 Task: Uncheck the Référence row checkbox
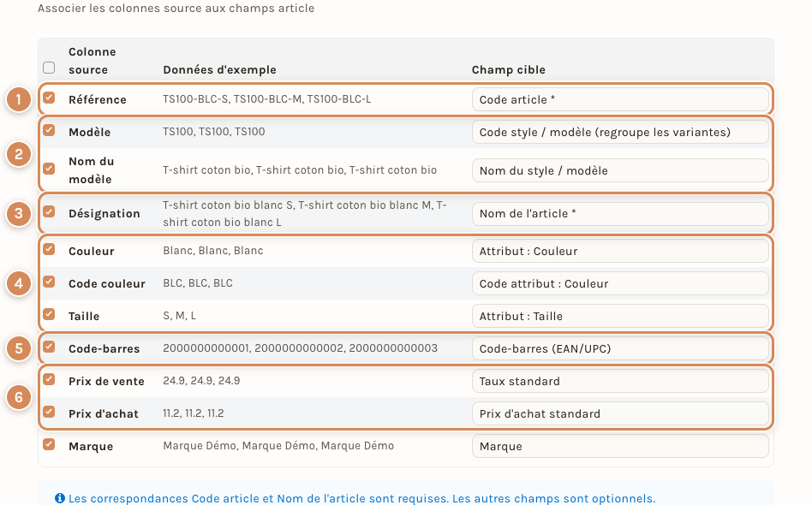49,98
